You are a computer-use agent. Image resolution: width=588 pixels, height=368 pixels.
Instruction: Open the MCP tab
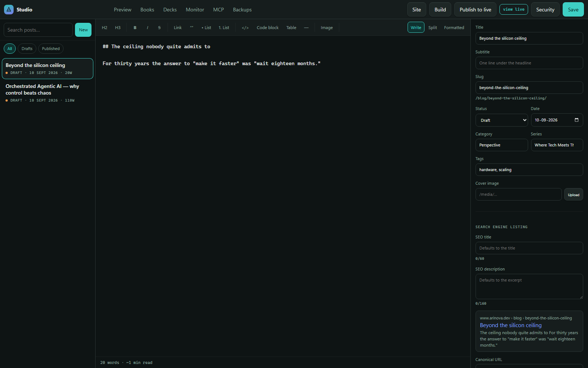coord(219,10)
